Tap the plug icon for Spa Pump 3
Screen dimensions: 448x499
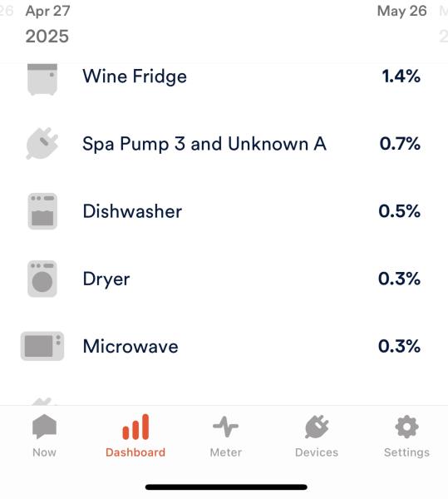[x=42, y=144]
